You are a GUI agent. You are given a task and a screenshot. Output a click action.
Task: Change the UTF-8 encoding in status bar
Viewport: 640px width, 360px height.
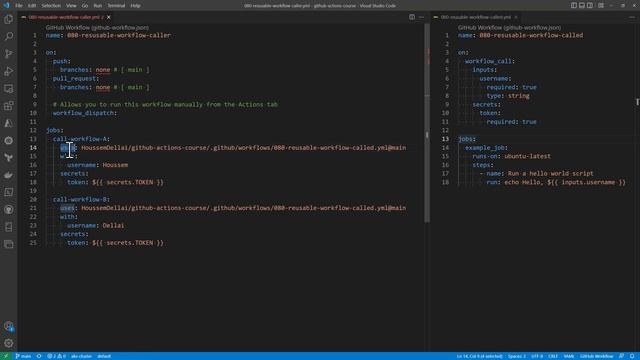[537, 356]
